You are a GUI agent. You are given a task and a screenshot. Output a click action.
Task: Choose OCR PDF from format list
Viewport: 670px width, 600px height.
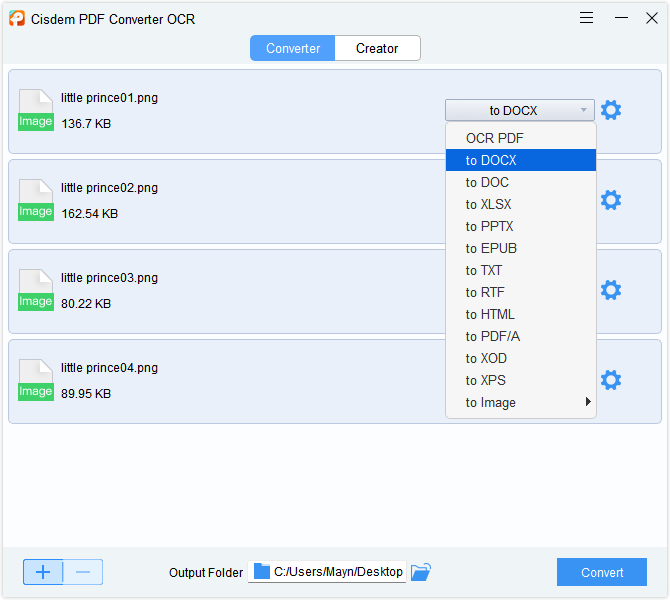click(520, 138)
